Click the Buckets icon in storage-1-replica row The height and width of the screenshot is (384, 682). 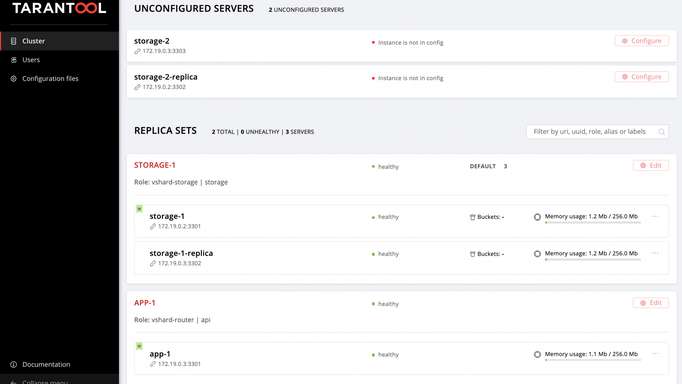pyautogui.click(x=472, y=254)
